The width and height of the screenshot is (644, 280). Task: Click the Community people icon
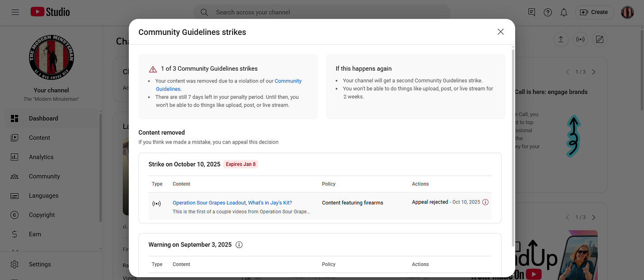coord(15,176)
